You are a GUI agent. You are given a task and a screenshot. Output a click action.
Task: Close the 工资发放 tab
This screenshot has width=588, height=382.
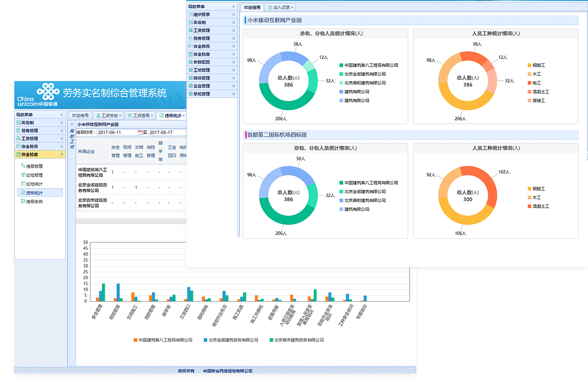point(119,115)
